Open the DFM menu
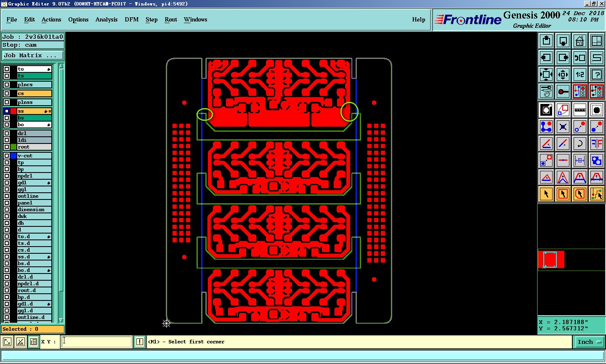The width and height of the screenshot is (606, 364). pyautogui.click(x=132, y=19)
